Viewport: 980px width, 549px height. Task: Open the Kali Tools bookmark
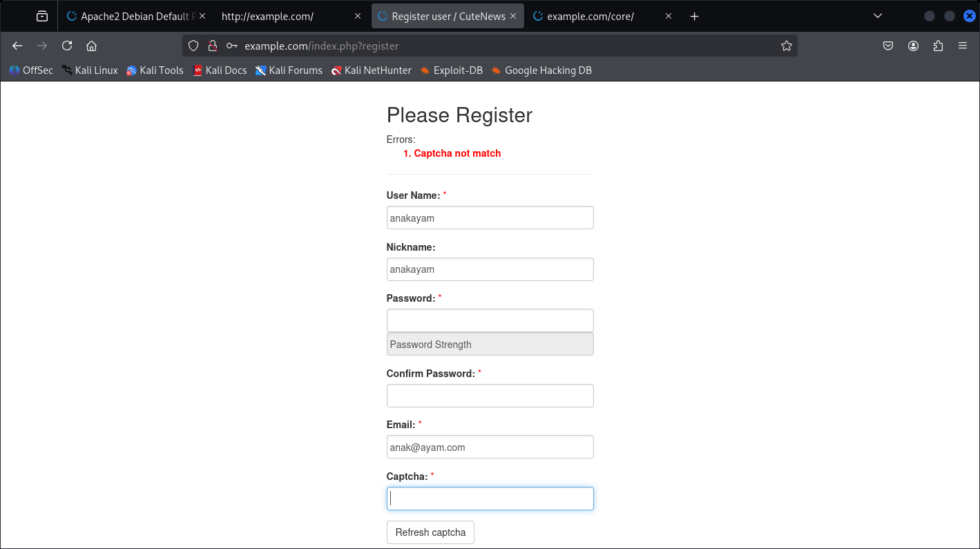point(155,70)
